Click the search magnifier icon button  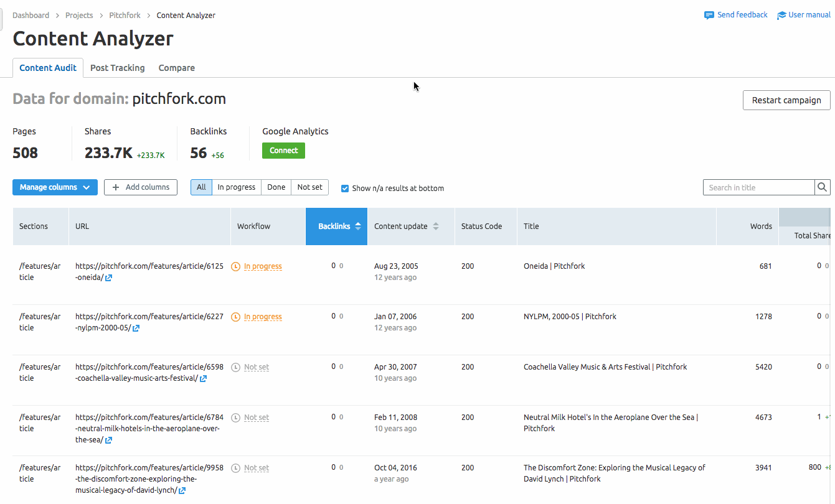(x=823, y=187)
